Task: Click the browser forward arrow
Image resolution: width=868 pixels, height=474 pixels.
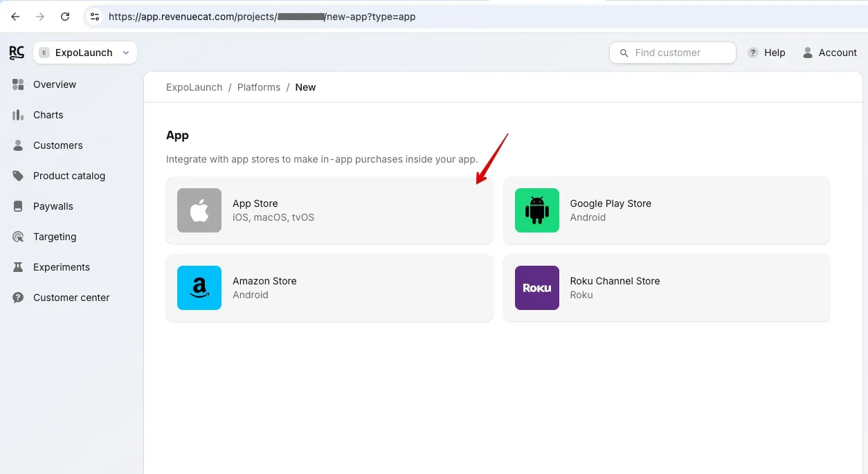Action: click(x=40, y=17)
